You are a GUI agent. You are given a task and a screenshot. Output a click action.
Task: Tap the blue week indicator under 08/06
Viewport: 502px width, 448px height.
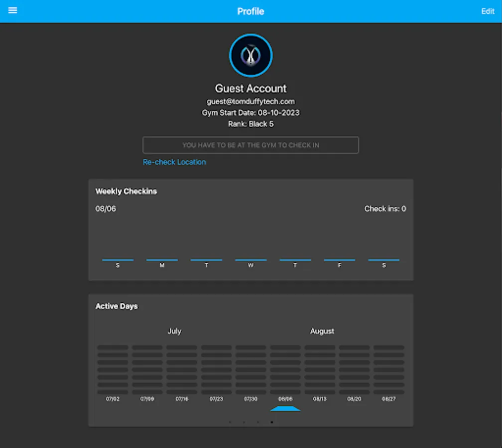point(285,408)
